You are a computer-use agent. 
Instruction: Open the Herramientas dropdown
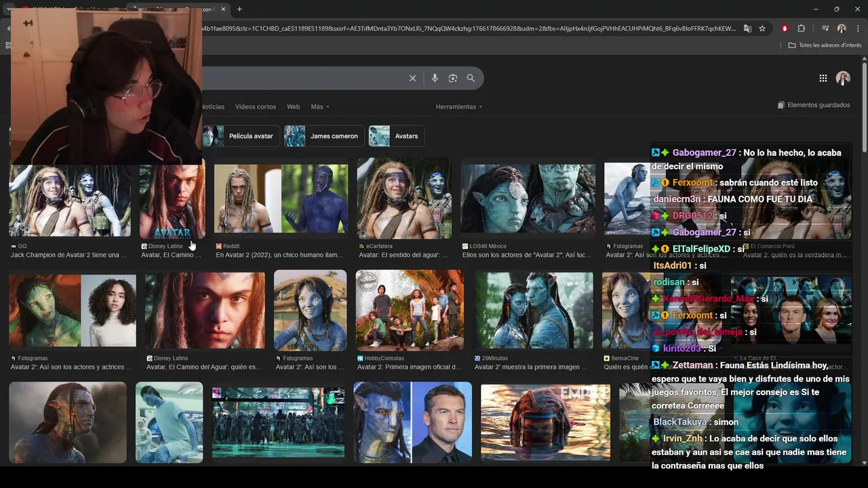(x=459, y=106)
